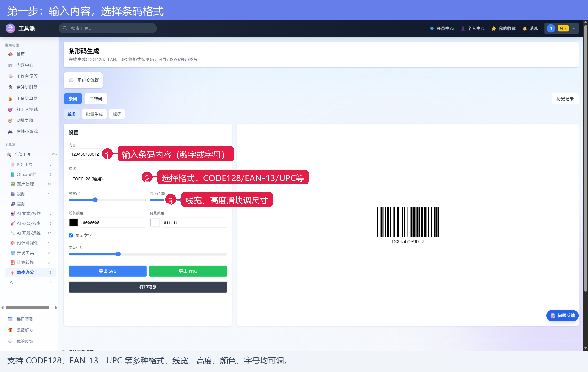Screen dimensions: 588x372
Task: Open 每日签到 calendar icon
Action: (10, 319)
